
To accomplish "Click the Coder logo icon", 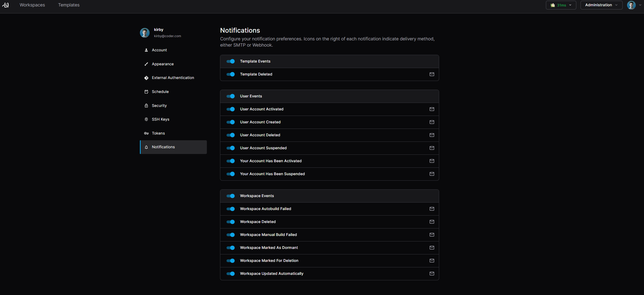I will (x=5, y=5).
